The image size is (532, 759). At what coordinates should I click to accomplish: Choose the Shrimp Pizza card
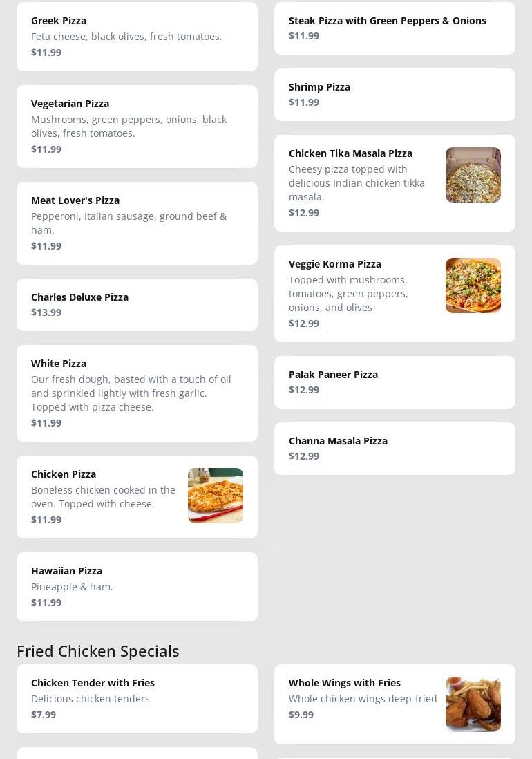[x=395, y=94]
